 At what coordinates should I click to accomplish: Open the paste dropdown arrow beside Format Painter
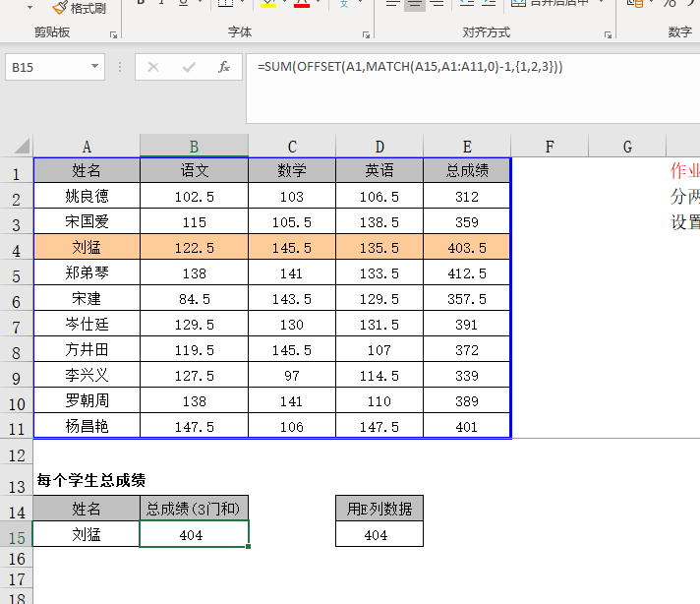[x=29, y=8]
